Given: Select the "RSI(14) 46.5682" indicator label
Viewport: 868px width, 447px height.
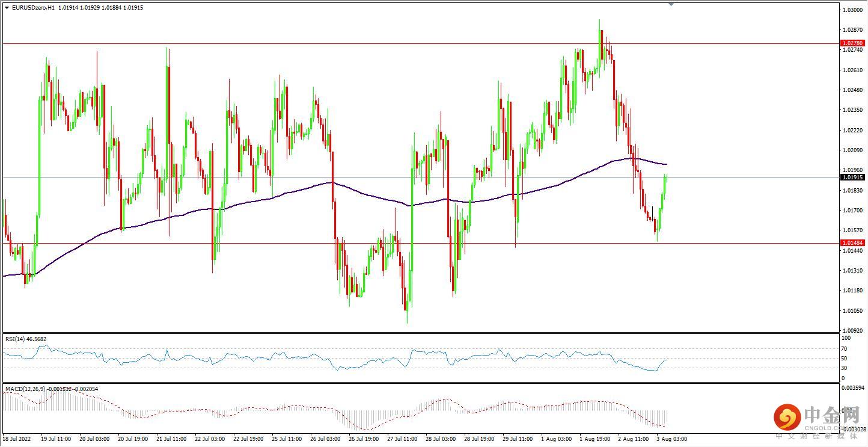Looking at the screenshot, I should coord(26,339).
